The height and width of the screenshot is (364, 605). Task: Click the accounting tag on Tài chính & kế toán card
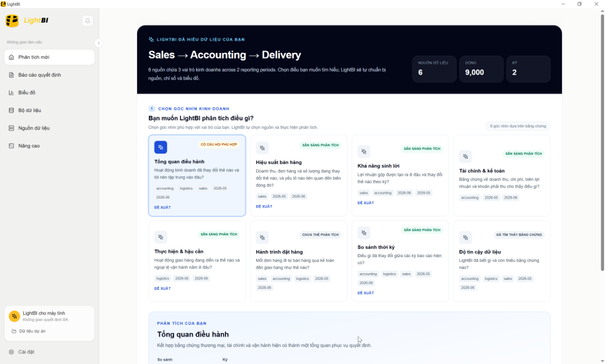[470, 198]
